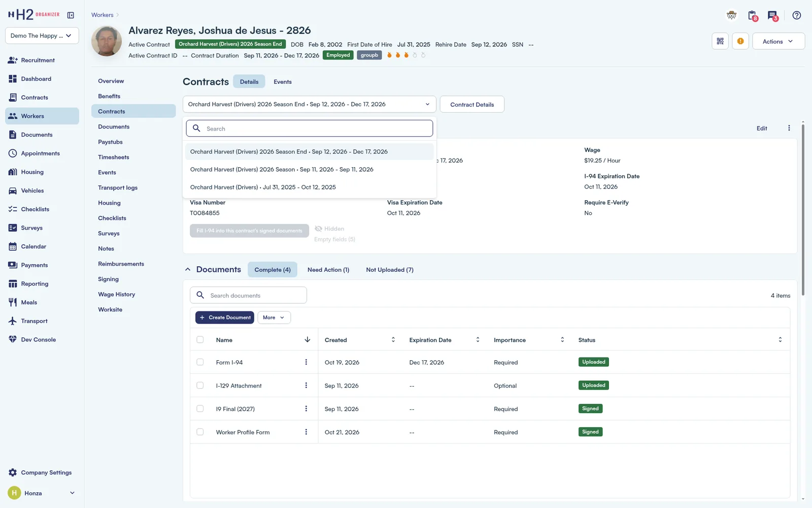This screenshot has width=812, height=508.
Task: Open the Demo The Happy company dropdown
Action: [42, 36]
